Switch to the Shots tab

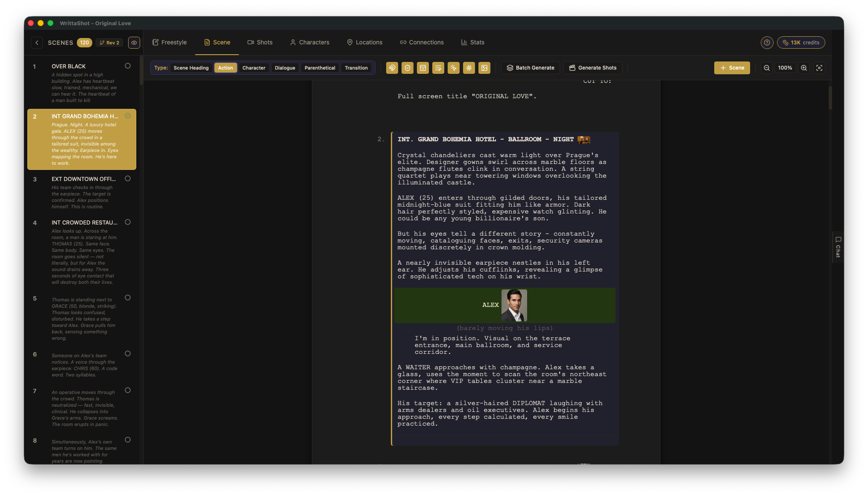coord(260,42)
